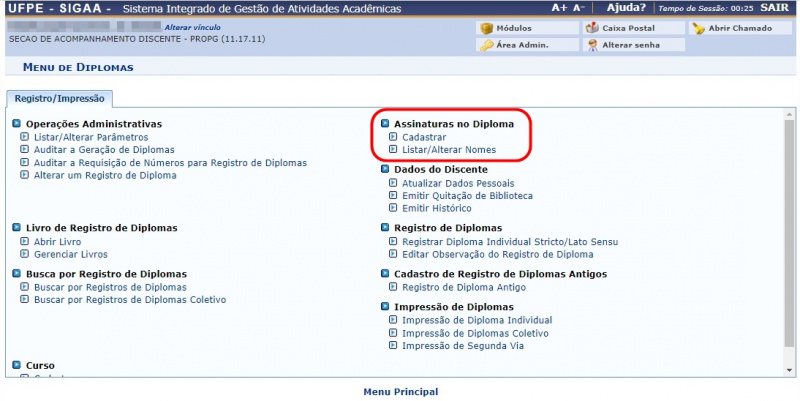Open Buscar por Registros de Diplomas Coletivo
The width and height of the screenshot is (800, 401).
click(130, 300)
